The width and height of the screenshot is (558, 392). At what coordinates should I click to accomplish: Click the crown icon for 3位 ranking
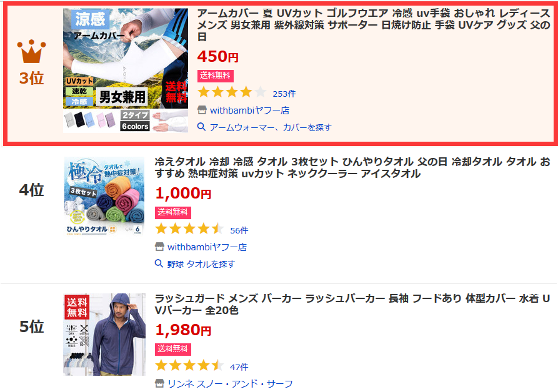pos(31,51)
